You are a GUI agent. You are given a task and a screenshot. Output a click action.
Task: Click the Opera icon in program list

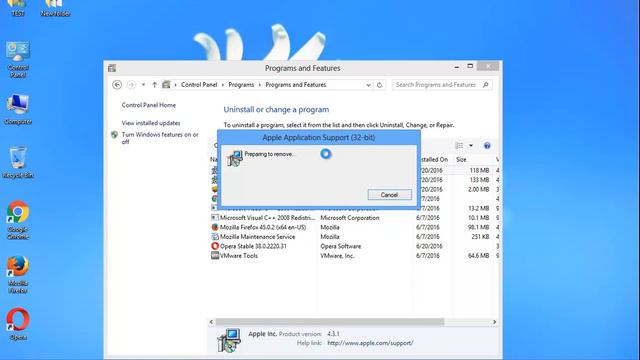215,246
